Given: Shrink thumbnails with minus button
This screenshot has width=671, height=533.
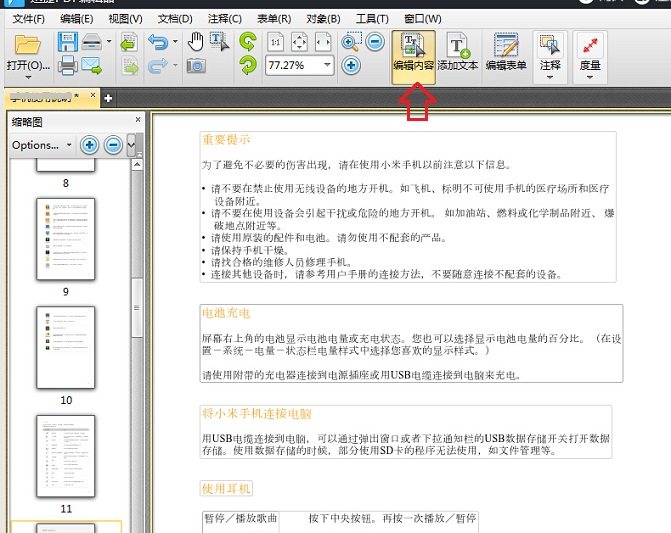Looking at the screenshot, I should [113, 145].
